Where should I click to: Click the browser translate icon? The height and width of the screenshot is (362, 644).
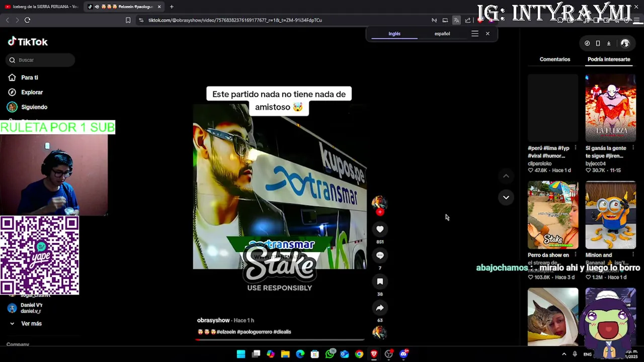[456, 20]
